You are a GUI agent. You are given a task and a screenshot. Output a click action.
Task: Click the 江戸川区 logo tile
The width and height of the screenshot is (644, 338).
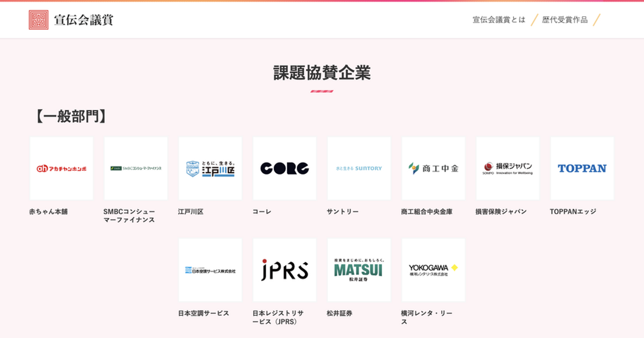[x=210, y=168]
